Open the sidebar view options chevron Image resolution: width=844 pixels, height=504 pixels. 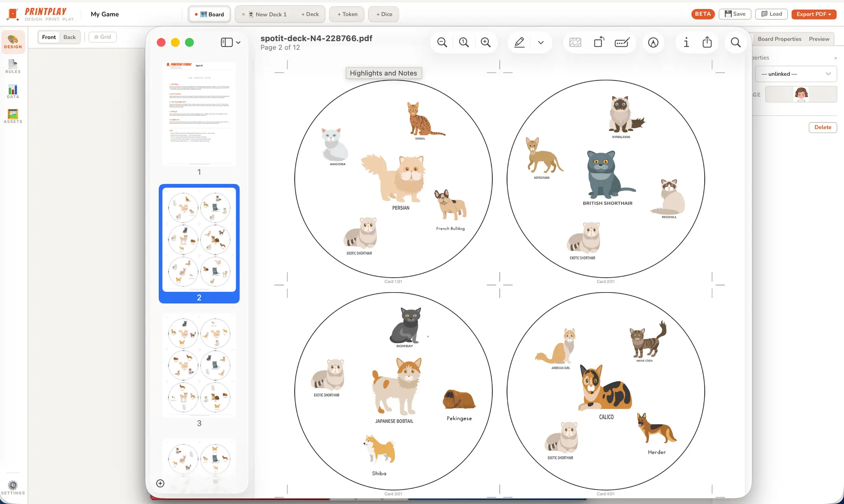click(238, 42)
